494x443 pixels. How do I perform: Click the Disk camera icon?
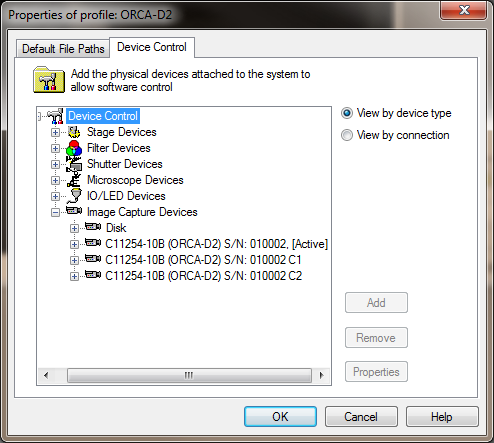(93, 227)
